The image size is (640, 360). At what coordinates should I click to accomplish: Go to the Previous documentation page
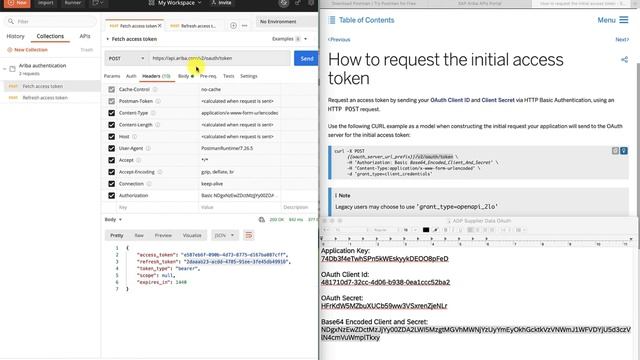pyautogui.click(x=339, y=40)
